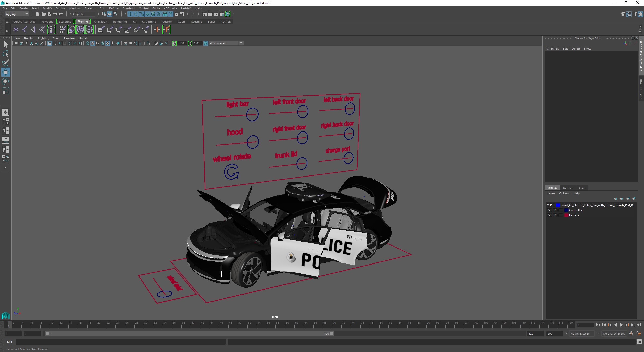Image resolution: width=644 pixels, height=352 pixels.
Task: Create new empty display layer
Action: tap(628, 199)
